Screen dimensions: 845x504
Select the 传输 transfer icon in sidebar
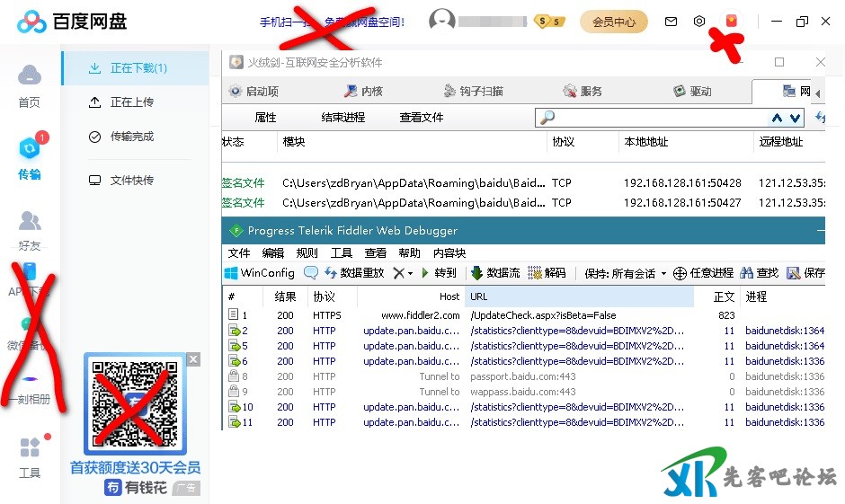click(30, 157)
